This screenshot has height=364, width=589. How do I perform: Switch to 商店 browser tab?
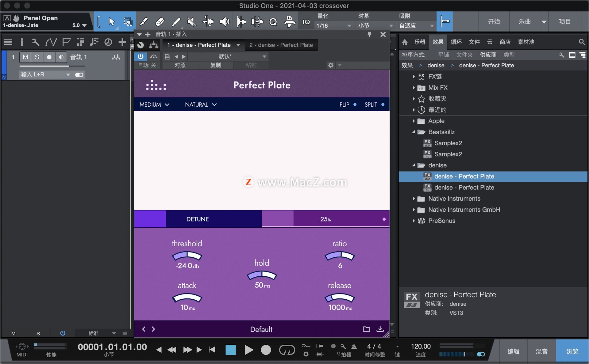[505, 42]
